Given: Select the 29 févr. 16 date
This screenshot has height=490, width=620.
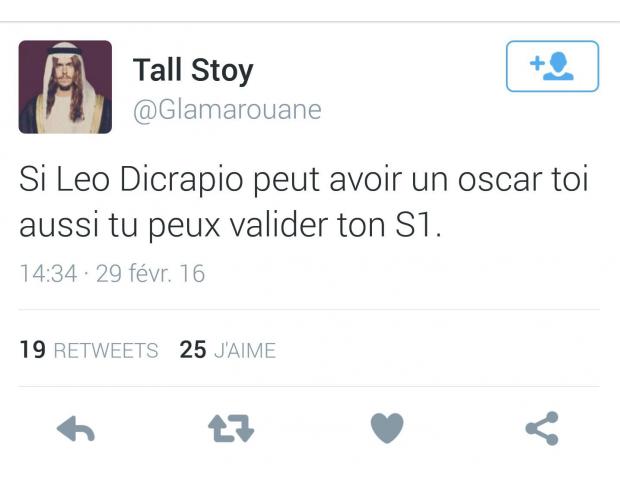Looking at the screenshot, I should 150,273.
